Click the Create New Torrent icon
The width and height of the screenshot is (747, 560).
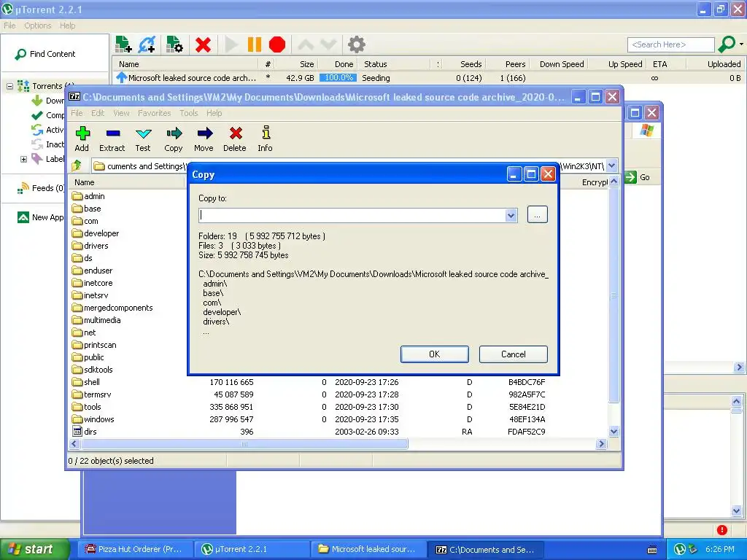(175, 44)
